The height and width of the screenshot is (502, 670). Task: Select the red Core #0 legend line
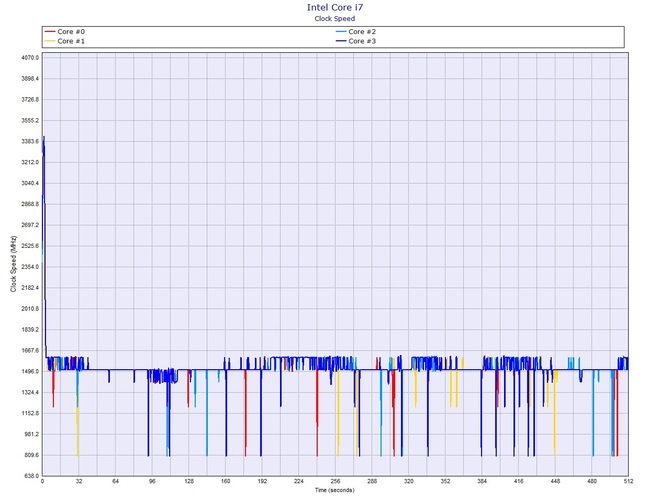click(x=50, y=32)
